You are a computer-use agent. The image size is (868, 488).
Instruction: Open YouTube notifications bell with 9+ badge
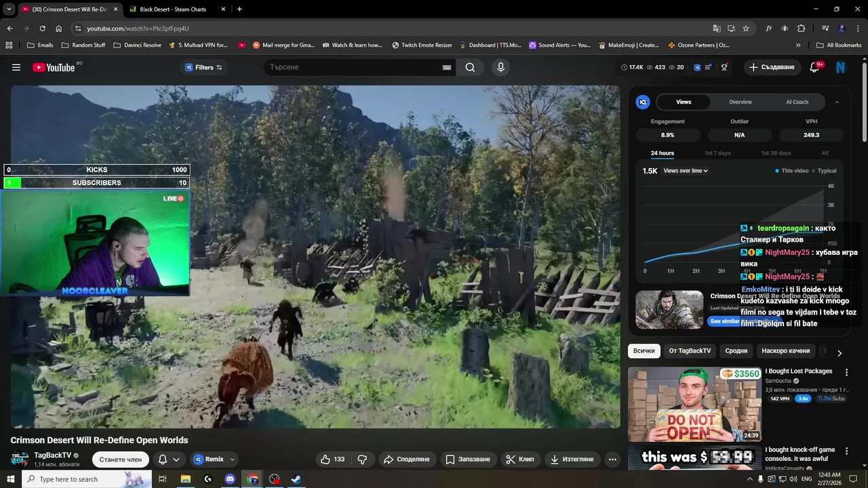pyautogui.click(x=815, y=67)
